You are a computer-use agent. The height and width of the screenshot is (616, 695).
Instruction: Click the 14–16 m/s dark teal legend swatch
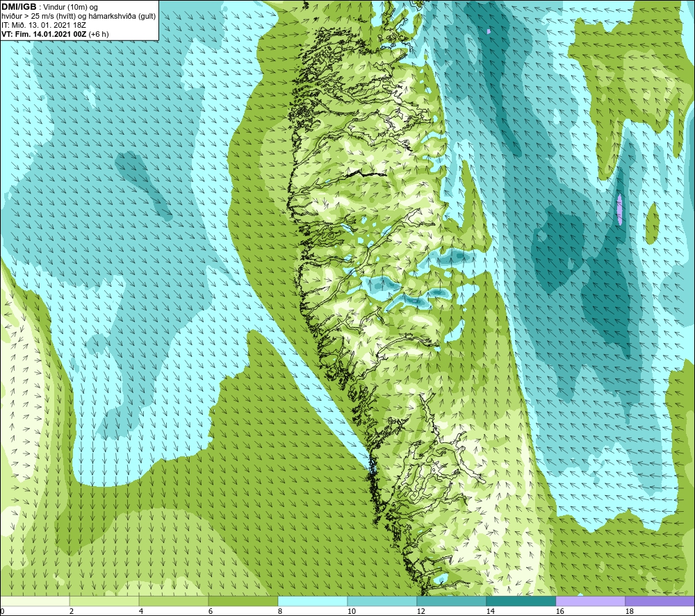tap(521, 601)
